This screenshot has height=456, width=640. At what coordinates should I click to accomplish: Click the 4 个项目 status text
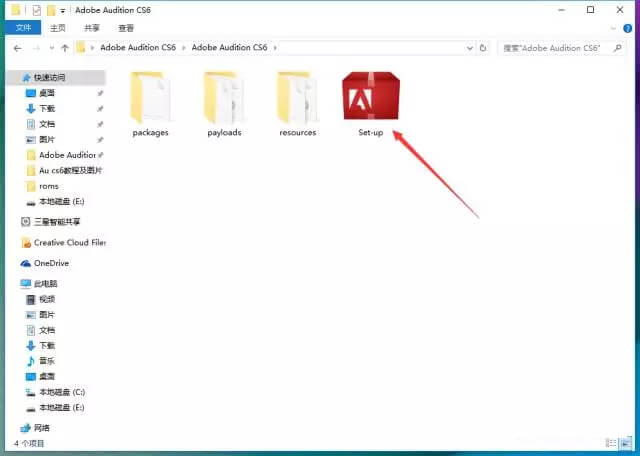29,443
